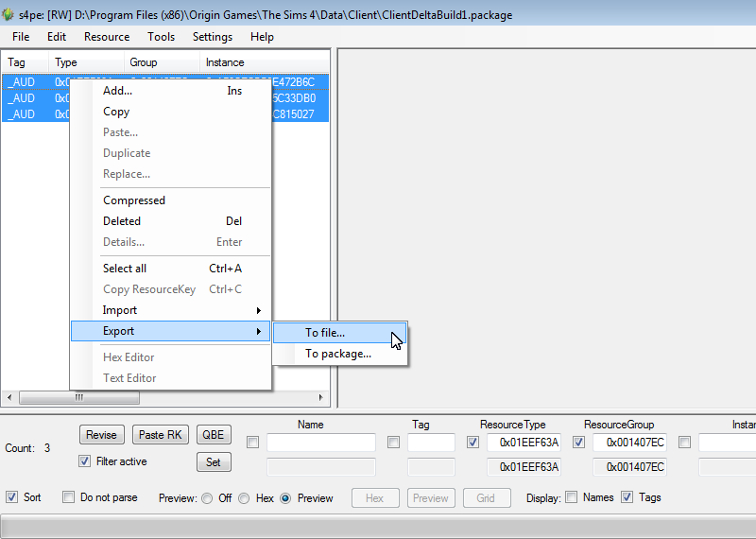The width and height of the screenshot is (756, 539).
Task: Enable the Tag filter checkbox
Action: (x=393, y=442)
